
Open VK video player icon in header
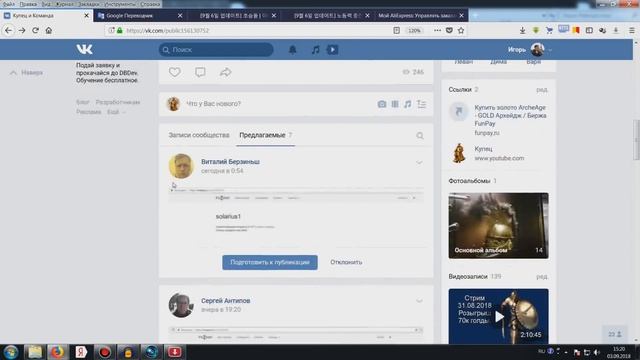tap(332, 50)
